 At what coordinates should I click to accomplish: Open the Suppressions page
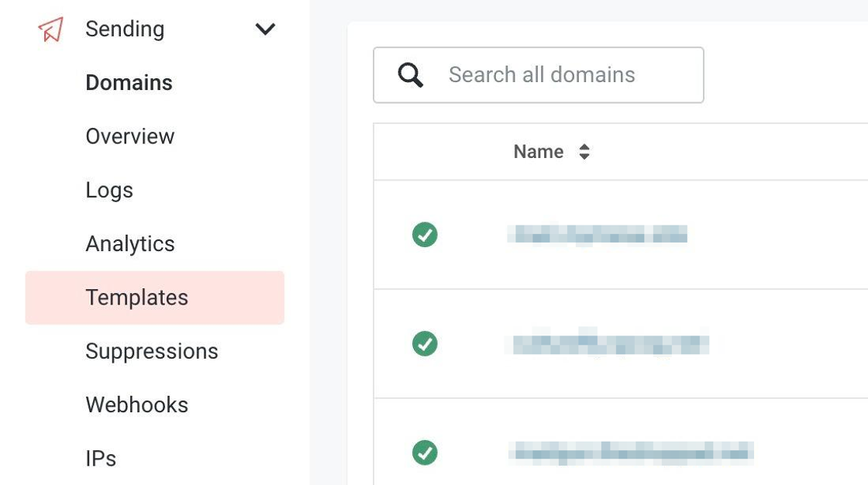click(152, 351)
